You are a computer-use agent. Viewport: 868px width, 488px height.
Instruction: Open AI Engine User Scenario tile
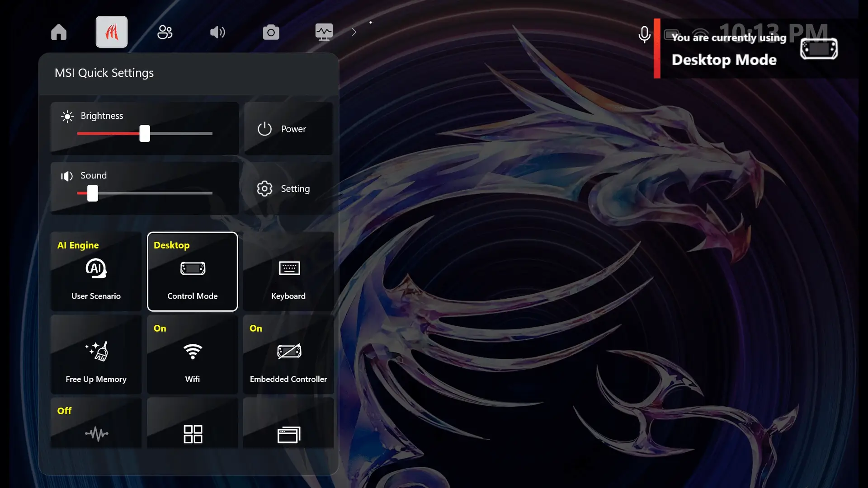point(96,271)
